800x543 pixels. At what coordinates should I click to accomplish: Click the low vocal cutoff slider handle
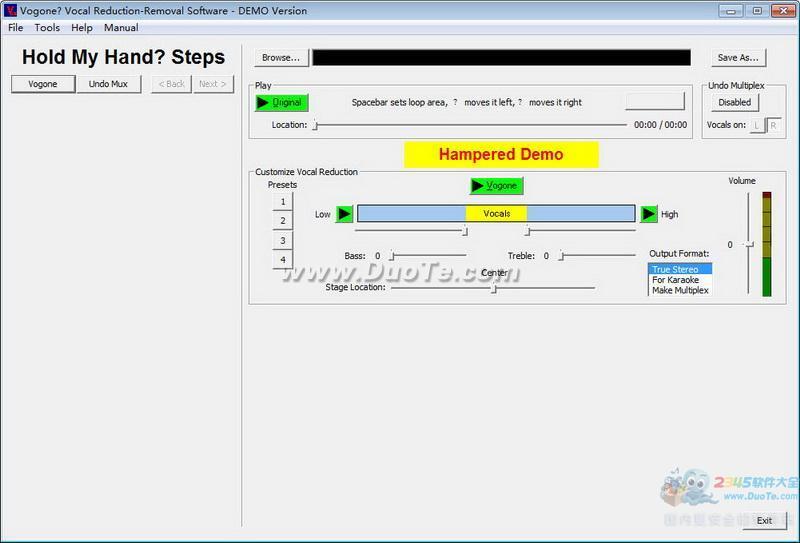[465, 231]
